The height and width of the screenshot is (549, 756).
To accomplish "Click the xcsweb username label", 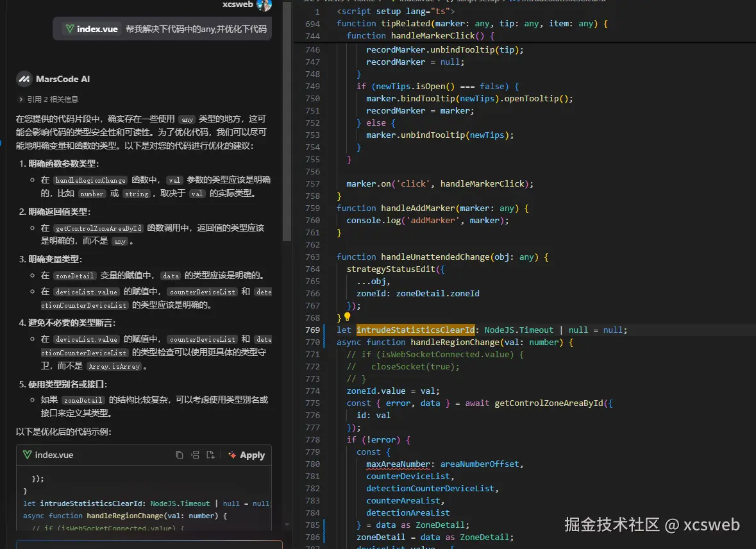I will coord(238,4).
